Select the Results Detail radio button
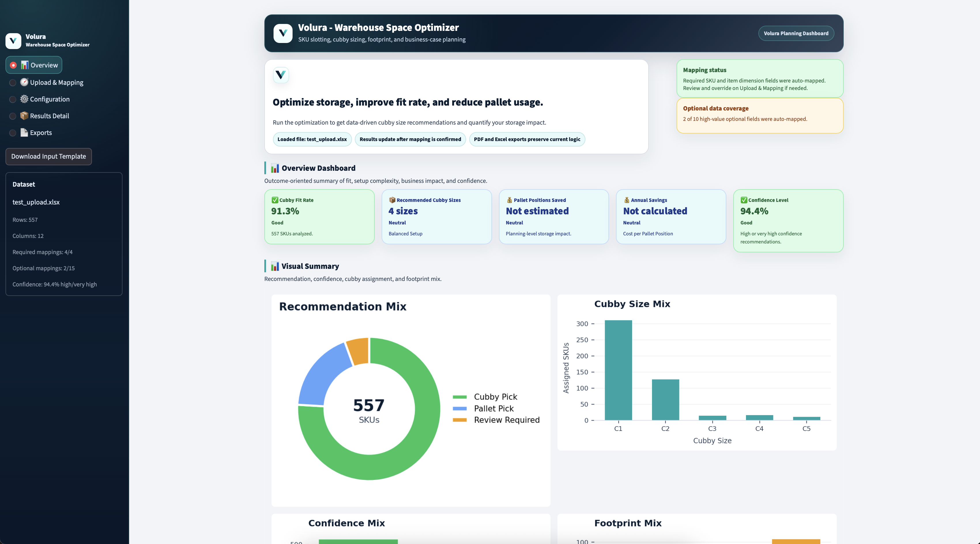The width and height of the screenshot is (980, 544). pyautogui.click(x=13, y=116)
